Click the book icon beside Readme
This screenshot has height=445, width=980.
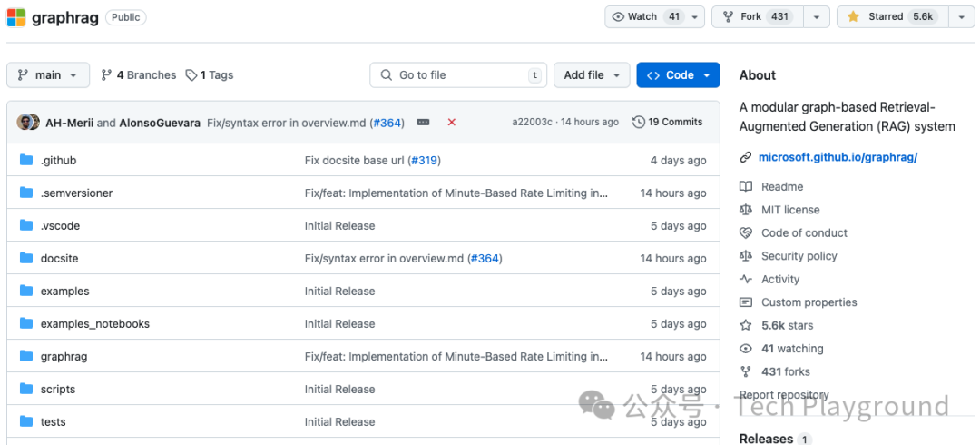pos(745,186)
